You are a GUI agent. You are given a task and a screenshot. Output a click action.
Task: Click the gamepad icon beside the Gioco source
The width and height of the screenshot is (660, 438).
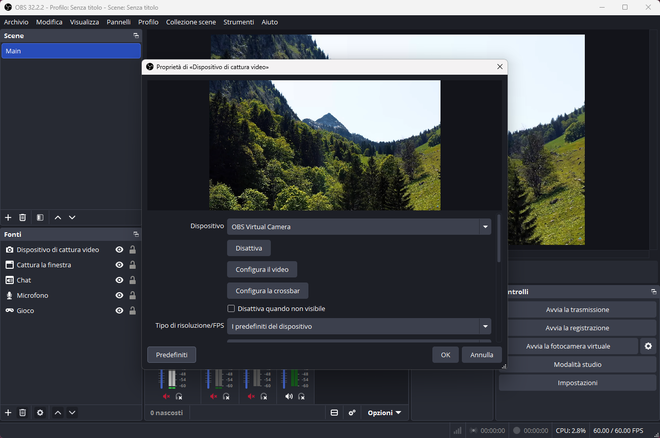9,311
